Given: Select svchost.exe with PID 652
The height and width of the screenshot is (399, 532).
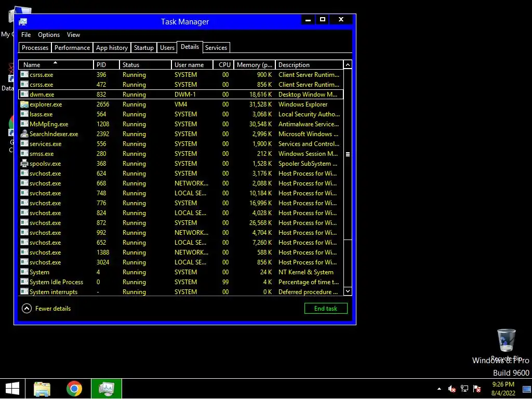Looking at the screenshot, I should click(181, 242).
